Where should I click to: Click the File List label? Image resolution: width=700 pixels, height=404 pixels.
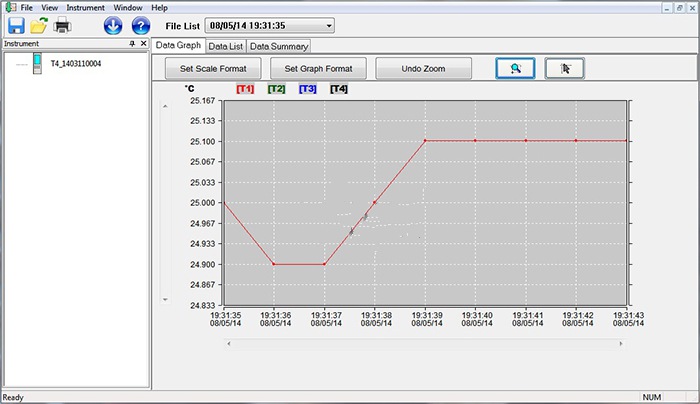[x=183, y=26]
